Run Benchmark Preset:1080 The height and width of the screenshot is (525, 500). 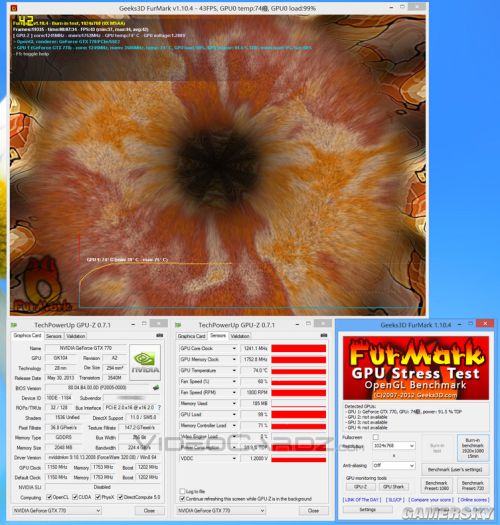436,485
